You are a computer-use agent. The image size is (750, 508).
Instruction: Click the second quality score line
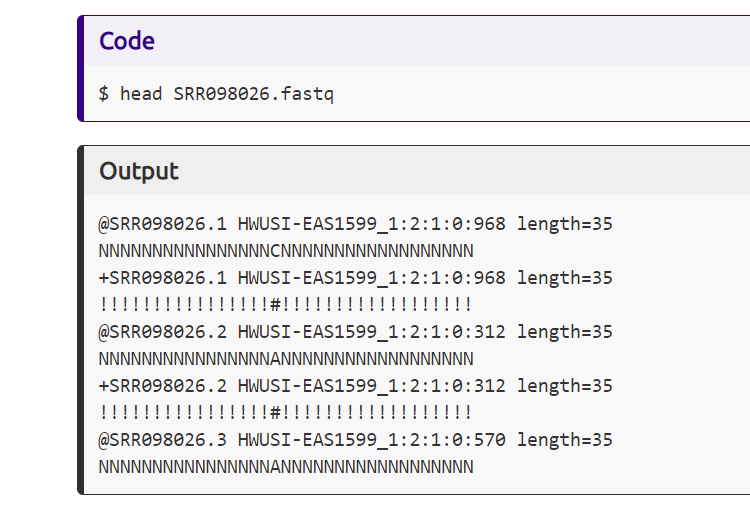pyautogui.click(x=286, y=412)
